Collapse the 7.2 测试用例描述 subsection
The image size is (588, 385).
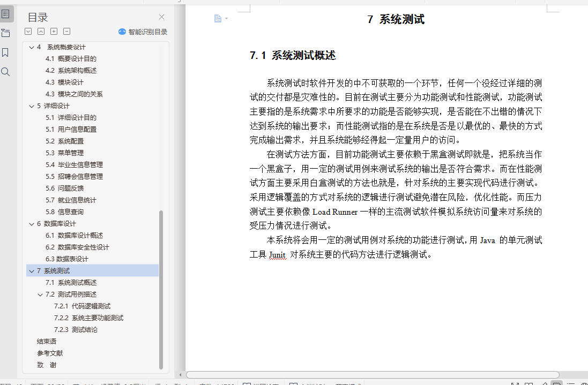[x=40, y=295]
